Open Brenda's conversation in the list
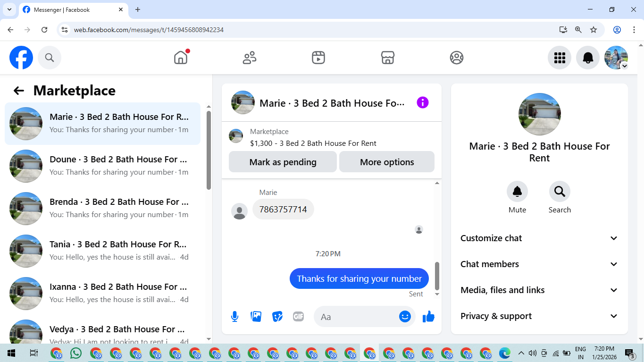This screenshot has height=362, width=644. click(x=102, y=209)
